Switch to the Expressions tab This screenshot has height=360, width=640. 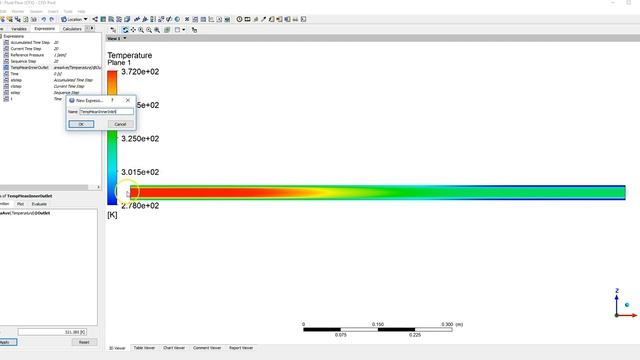tap(44, 29)
